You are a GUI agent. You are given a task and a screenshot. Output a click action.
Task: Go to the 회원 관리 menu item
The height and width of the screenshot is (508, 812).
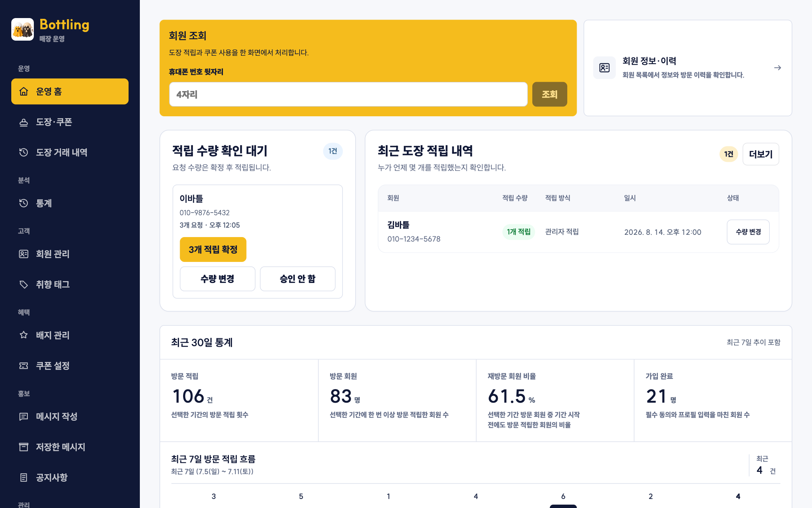[x=70, y=254]
